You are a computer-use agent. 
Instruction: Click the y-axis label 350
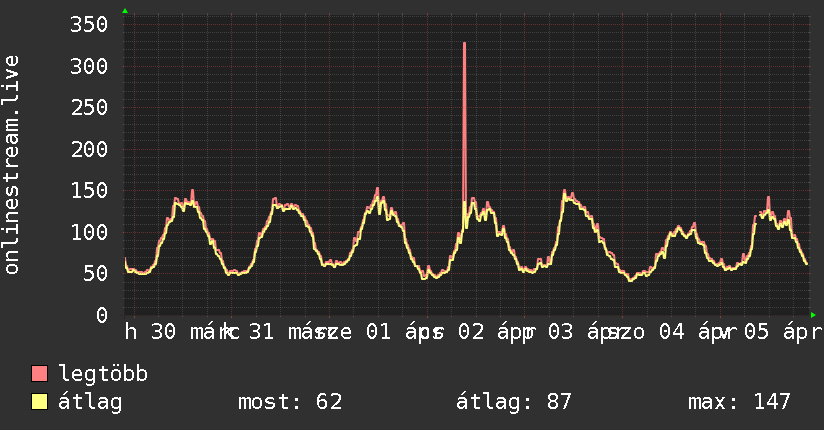click(x=89, y=25)
